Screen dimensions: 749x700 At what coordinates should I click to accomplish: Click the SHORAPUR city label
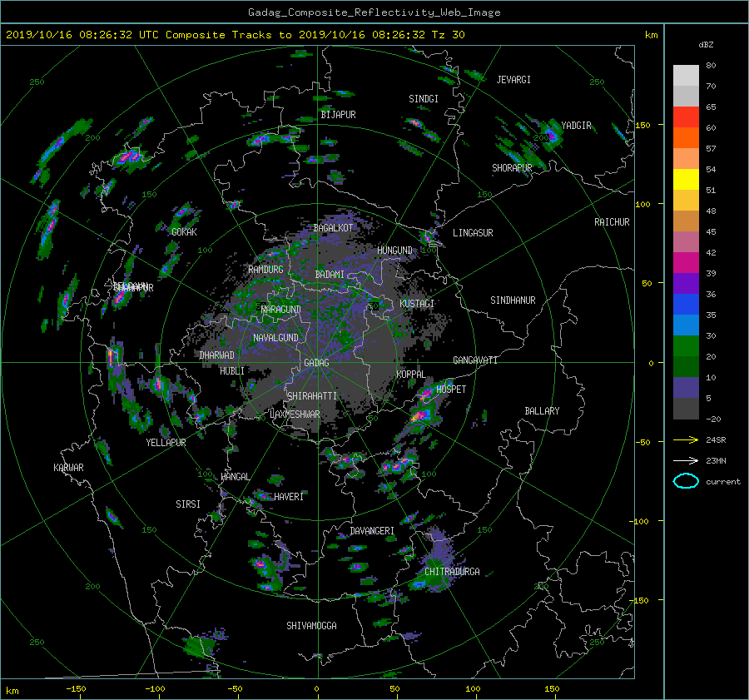coord(512,168)
